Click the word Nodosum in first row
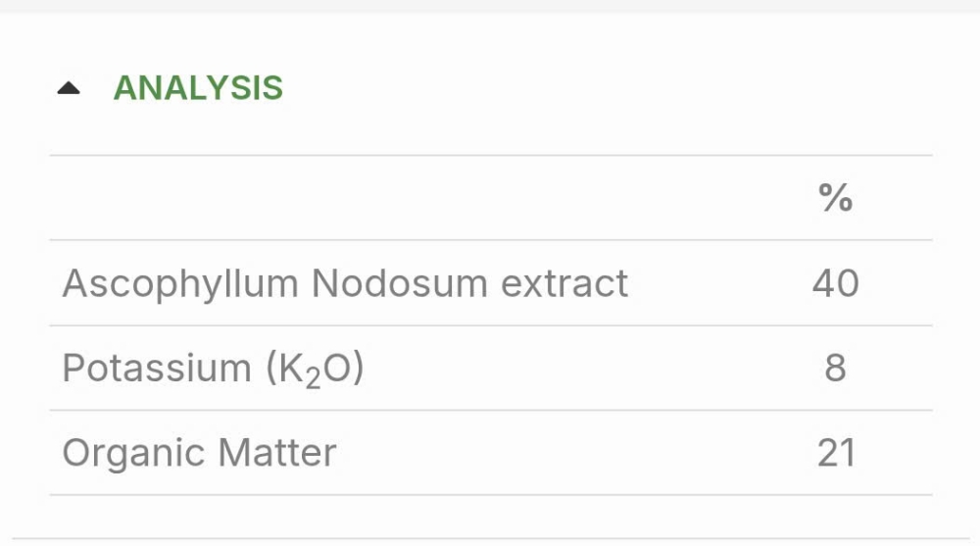 click(x=400, y=283)
